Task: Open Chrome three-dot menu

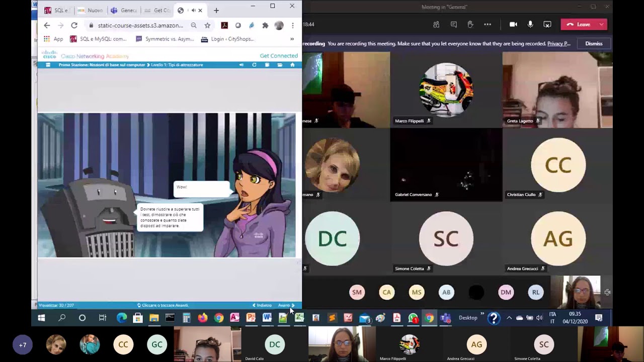Action: pos(292,25)
